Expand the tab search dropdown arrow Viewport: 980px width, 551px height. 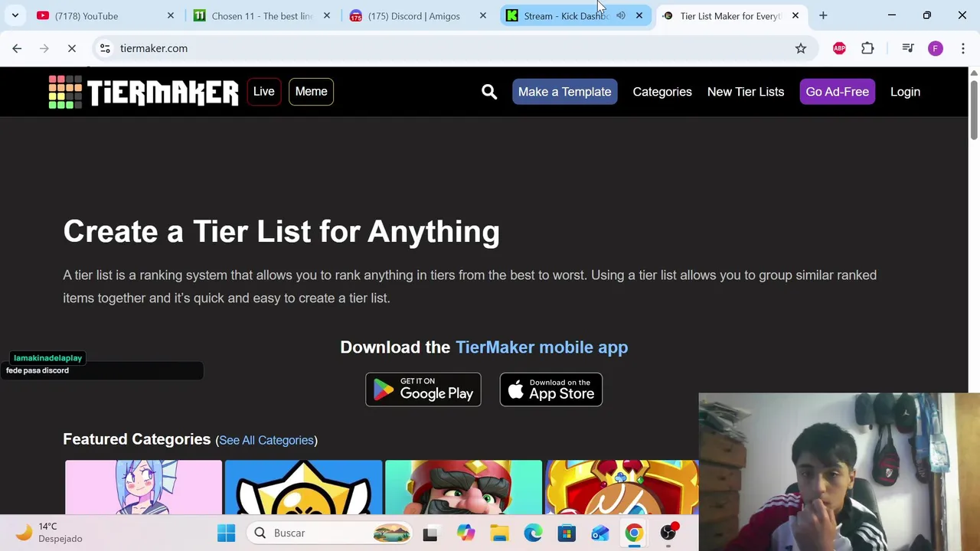15,15
